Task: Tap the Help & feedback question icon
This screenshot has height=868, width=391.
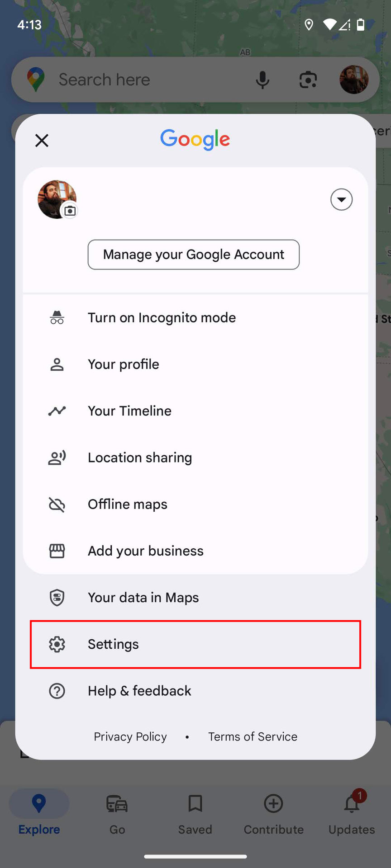Action: point(57,691)
